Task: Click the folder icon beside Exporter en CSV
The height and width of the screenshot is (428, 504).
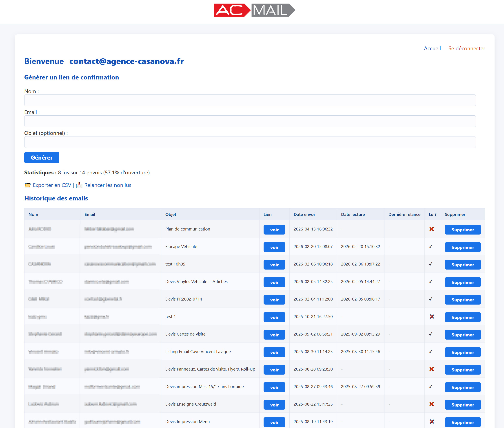Action: (x=28, y=185)
